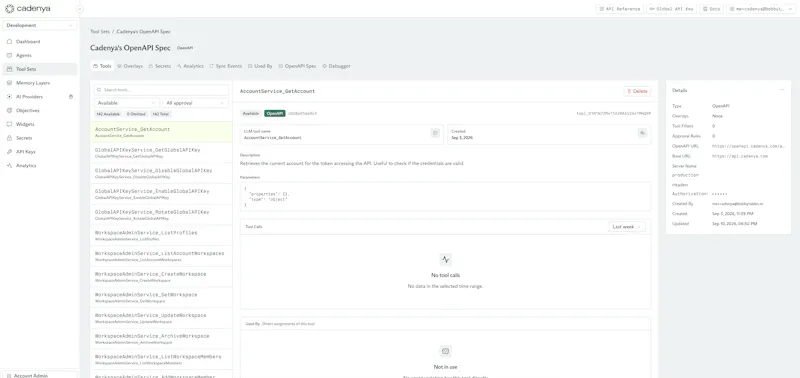Copy the LLM tool name
Viewport: 800px width, 378px height.
(x=435, y=133)
